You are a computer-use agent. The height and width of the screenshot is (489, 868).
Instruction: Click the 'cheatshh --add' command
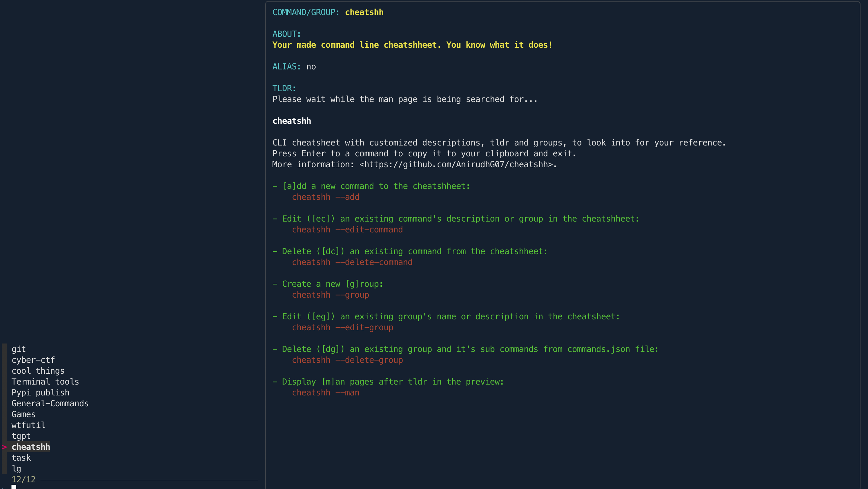click(326, 197)
